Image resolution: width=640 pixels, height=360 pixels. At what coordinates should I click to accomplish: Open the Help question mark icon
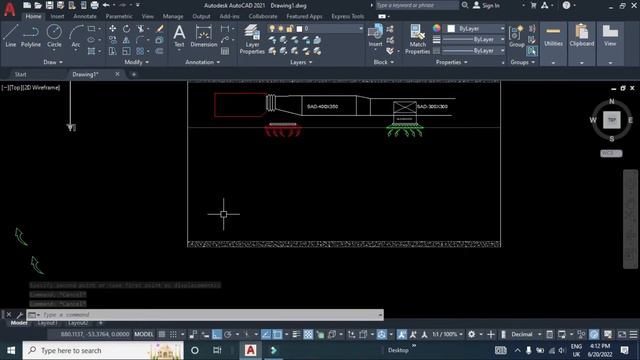coord(566,5)
